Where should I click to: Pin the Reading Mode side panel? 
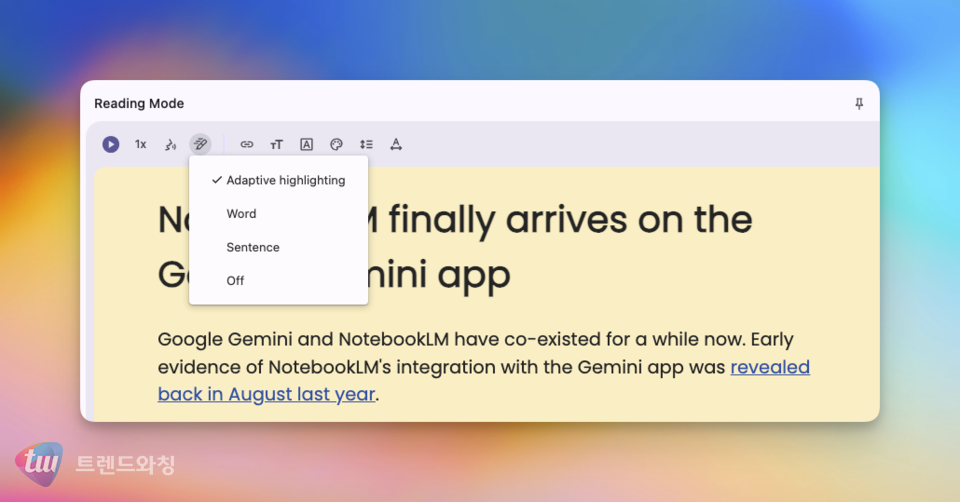tap(859, 104)
